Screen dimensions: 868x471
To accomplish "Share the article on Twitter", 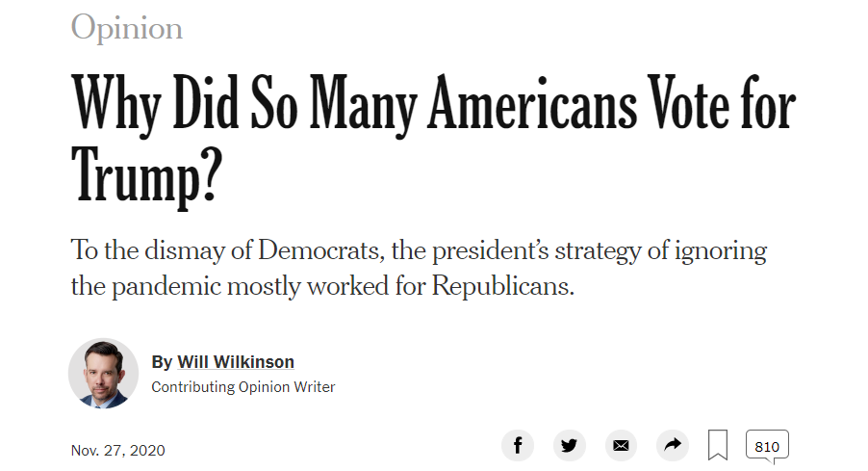I will click(x=569, y=445).
